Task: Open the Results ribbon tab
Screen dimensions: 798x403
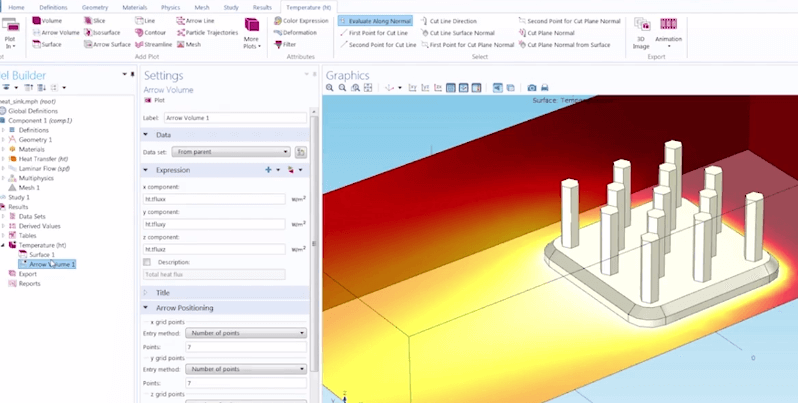Action: click(262, 6)
